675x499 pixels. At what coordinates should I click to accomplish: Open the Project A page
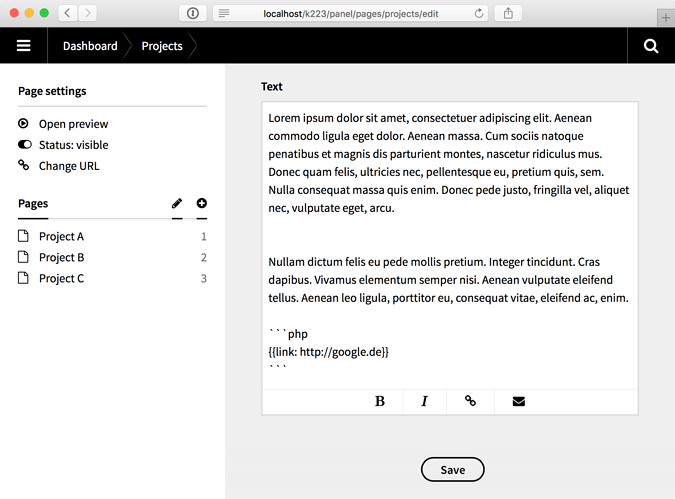62,236
